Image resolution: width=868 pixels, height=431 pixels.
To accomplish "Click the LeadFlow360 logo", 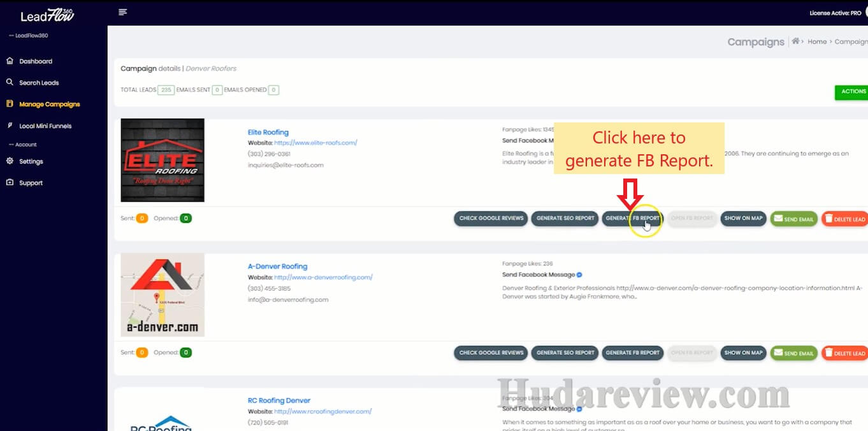I will pyautogui.click(x=47, y=15).
